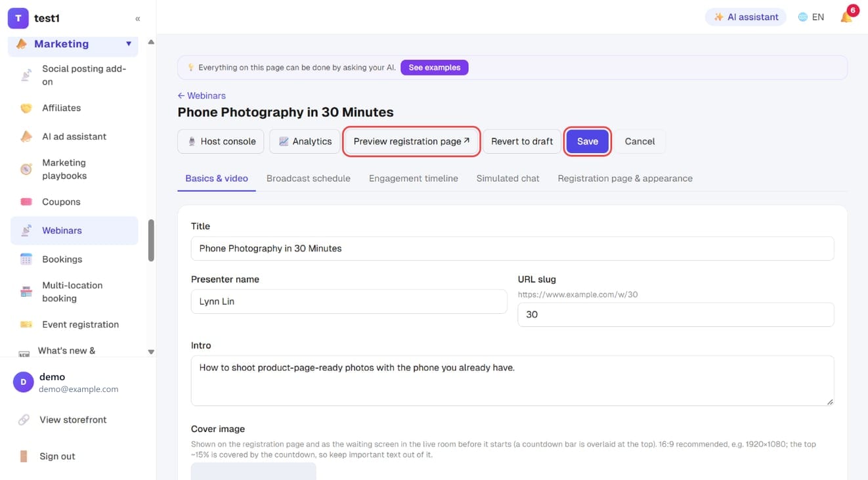868x480 pixels.
Task: Go back via Webinars link
Action: tap(202, 96)
